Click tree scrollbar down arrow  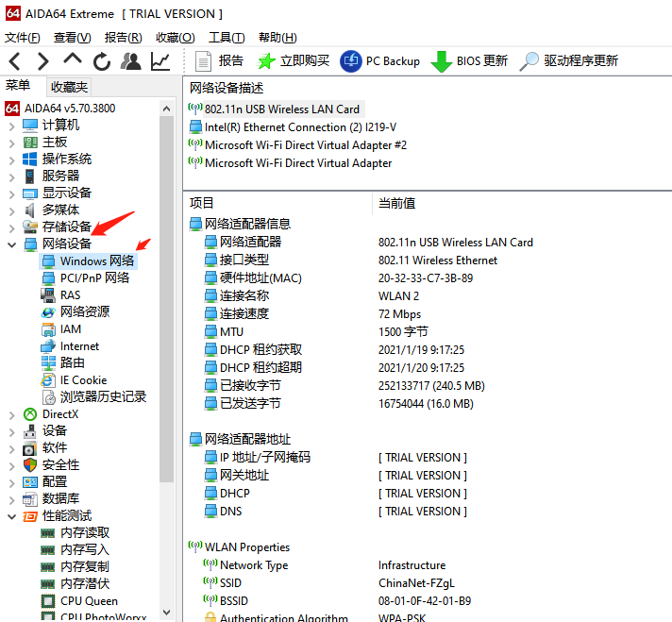tap(167, 613)
